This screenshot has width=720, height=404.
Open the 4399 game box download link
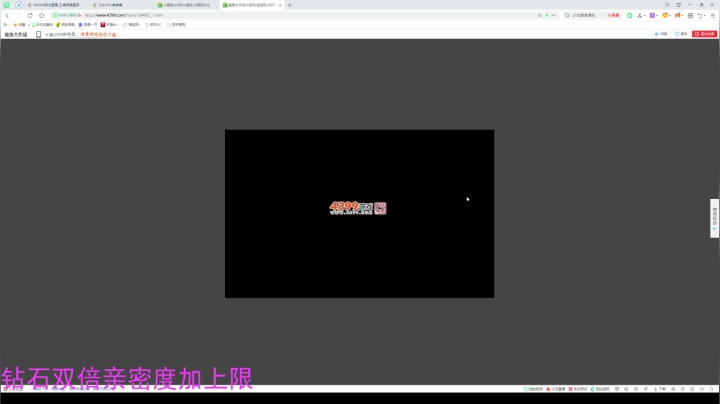coord(81,34)
